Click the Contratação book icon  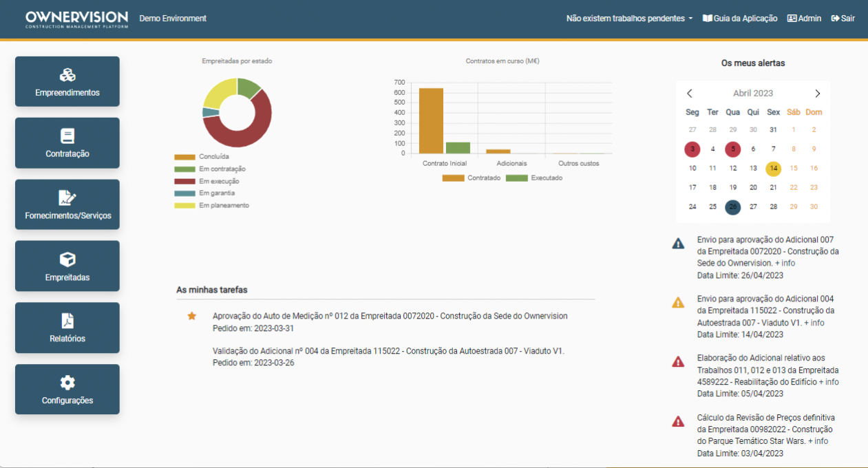pos(67,136)
